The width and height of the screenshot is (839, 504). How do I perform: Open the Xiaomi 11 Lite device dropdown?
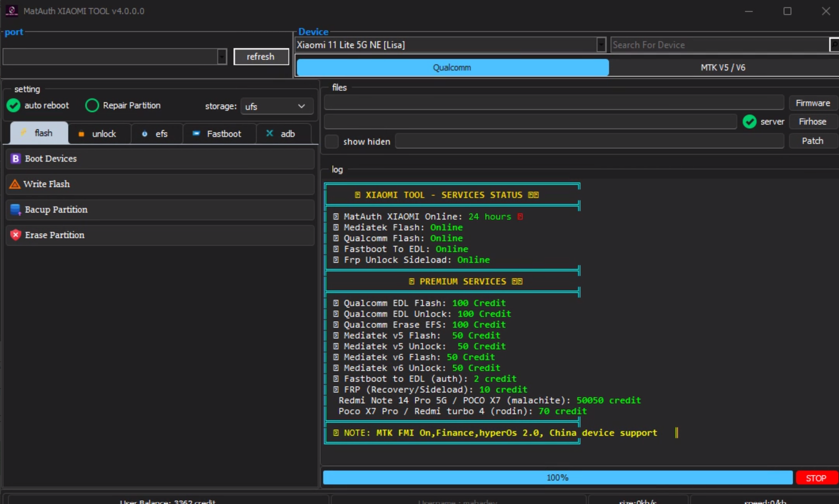point(601,45)
